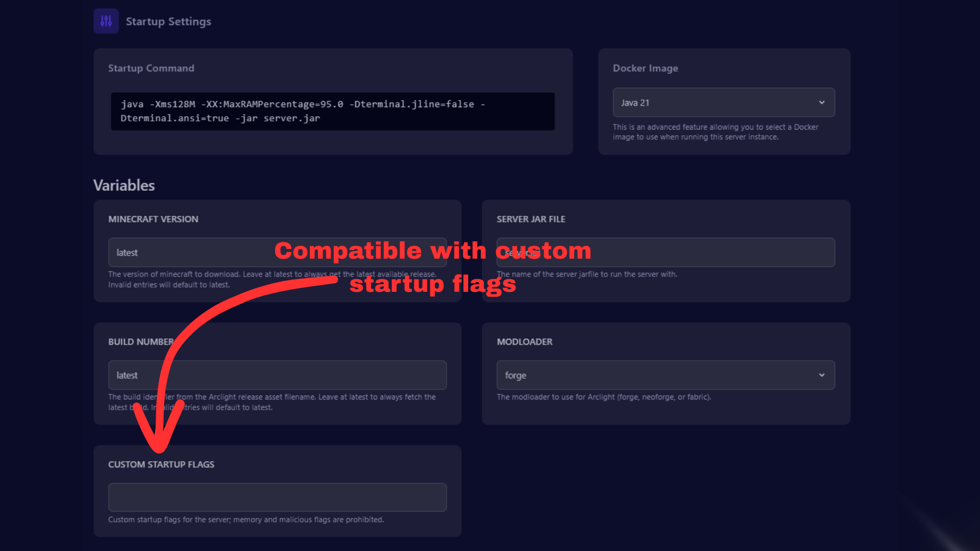Viewport: 980px width, 551px height.
Task: Click the modloader description mentioning Arclight
Action: click(604, 397)
